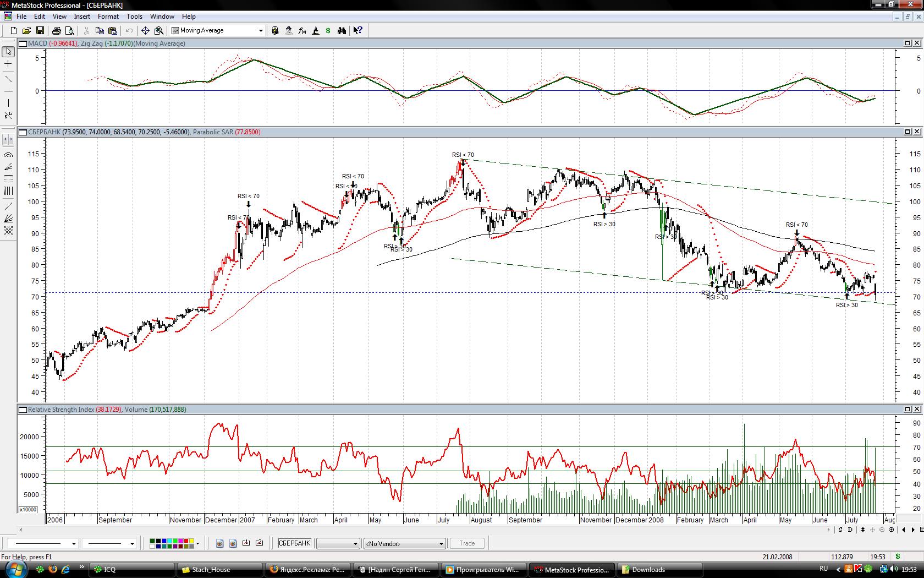Select the Fibonacci retracement lines tool
Viewport: 924px width, 578px height.
pos(8,179)
